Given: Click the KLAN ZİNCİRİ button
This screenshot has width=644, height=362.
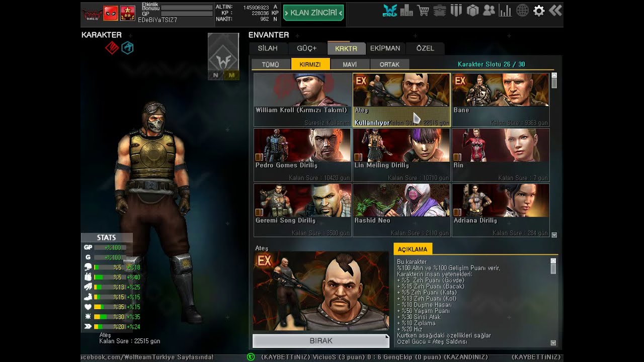Looking at the screenshot, I should [313, 13].
